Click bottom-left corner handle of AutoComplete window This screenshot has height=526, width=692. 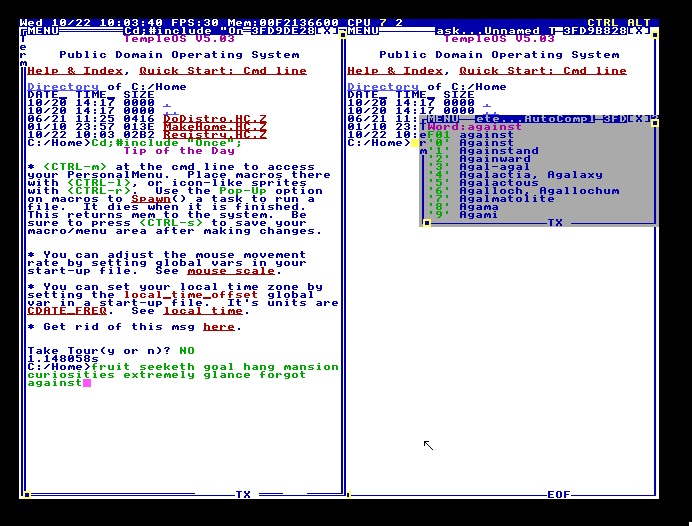click(427, 223)
